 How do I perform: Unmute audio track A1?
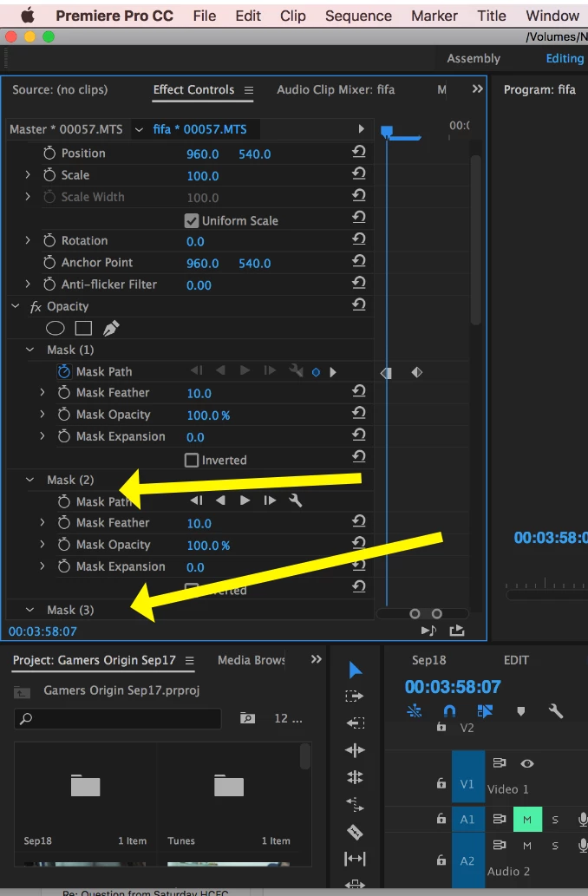[x=527, y=820]
